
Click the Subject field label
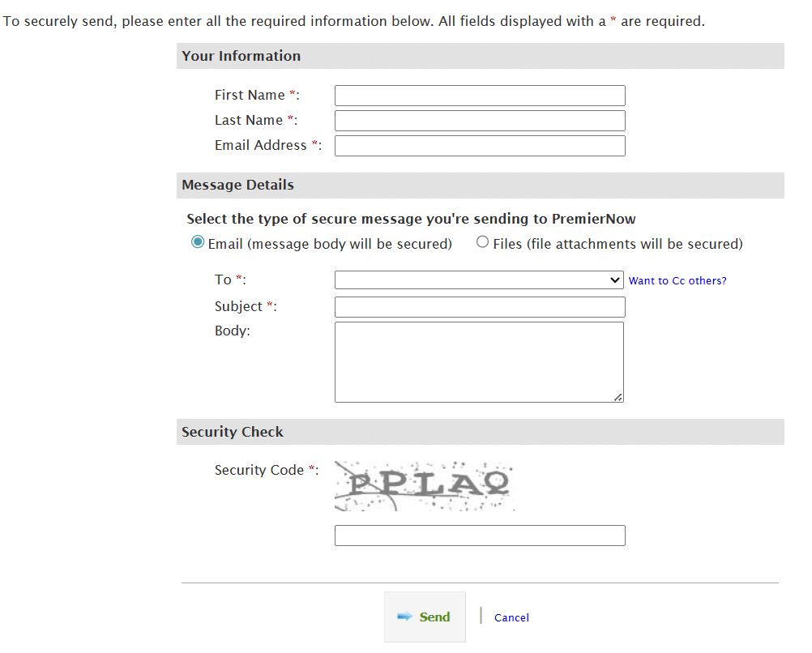pos(239,306)
